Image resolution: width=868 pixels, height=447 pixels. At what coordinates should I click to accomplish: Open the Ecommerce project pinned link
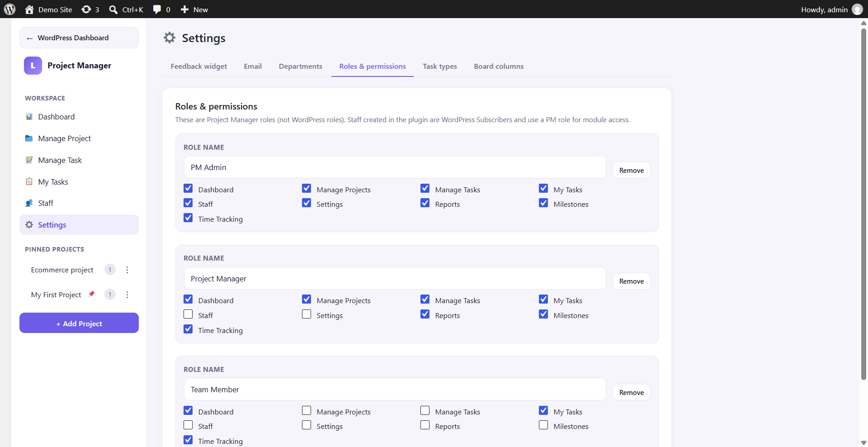coord(62,270)
